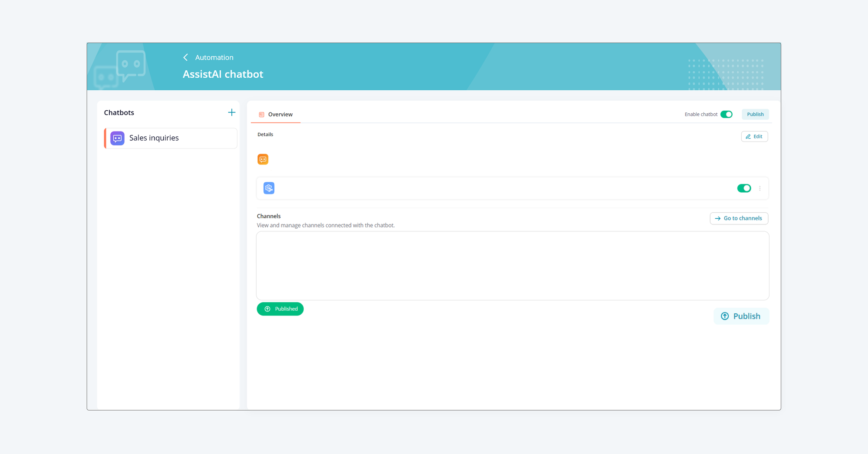The width and height of the screenshot is (868, 454).
Task: Open the Automation breadcrumb menu
Action: [x=214, y=57]
